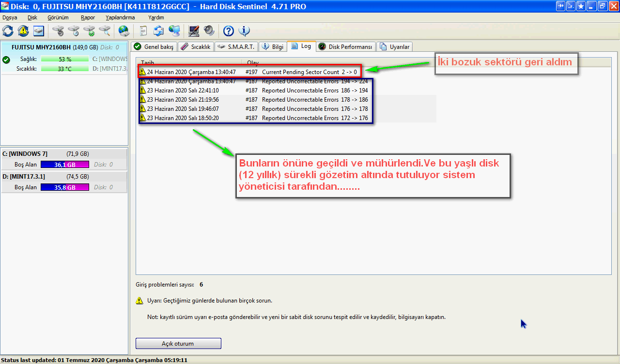Click the blue disk panel toolbar icon
This screenshot has height=364, width=620.
[x=39, y=31]
